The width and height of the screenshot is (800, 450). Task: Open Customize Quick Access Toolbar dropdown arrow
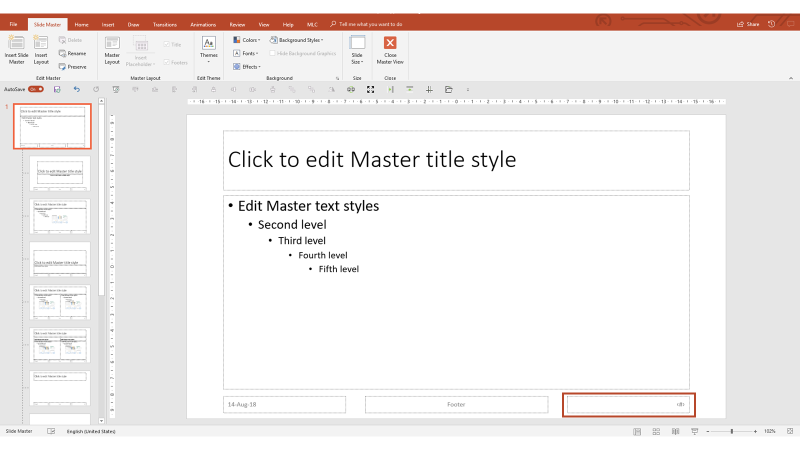coord(468,89)
